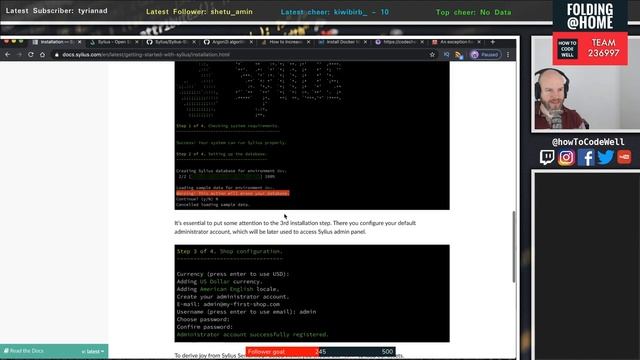Click the How To Code Well logo
Image resolution: width=640 pixels, height=360 pixels.
(x=567, y=49)
